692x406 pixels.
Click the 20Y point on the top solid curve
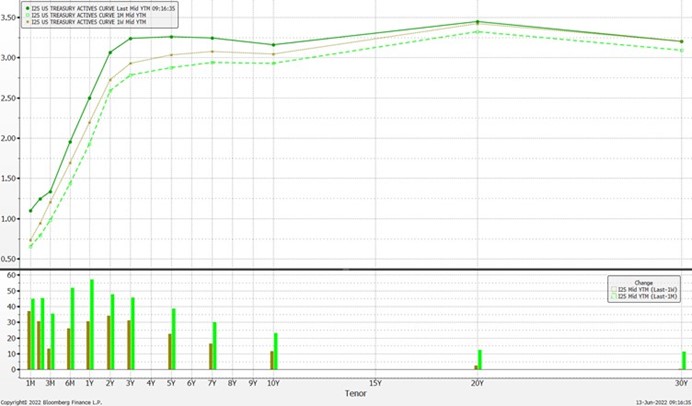click(x=478, y=22)
